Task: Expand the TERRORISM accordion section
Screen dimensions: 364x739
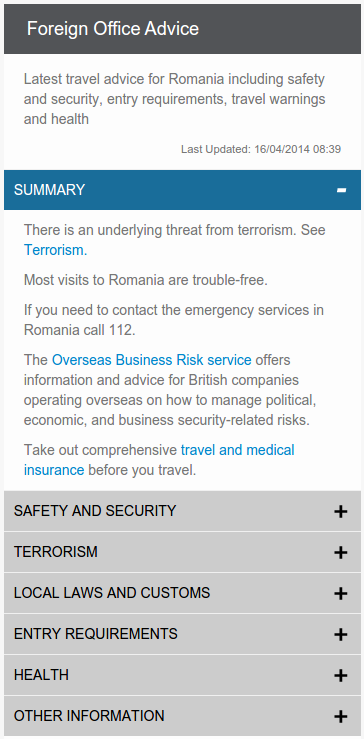Action: pos(182,552)
